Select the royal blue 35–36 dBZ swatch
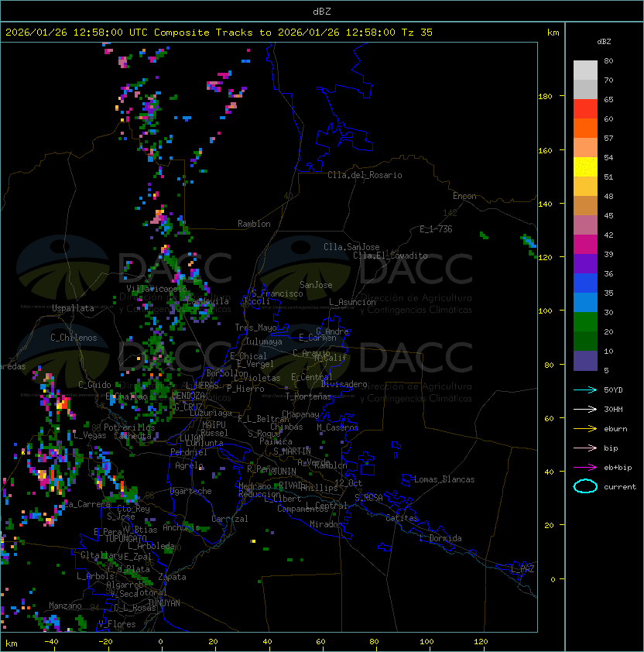 (585, 283)
